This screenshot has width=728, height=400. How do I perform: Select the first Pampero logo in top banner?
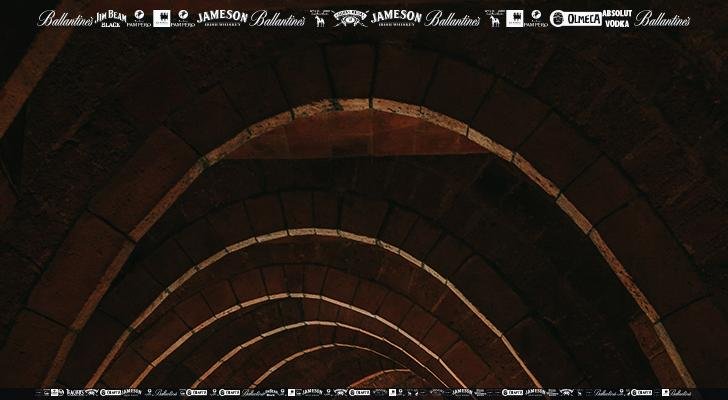[139, 18]
